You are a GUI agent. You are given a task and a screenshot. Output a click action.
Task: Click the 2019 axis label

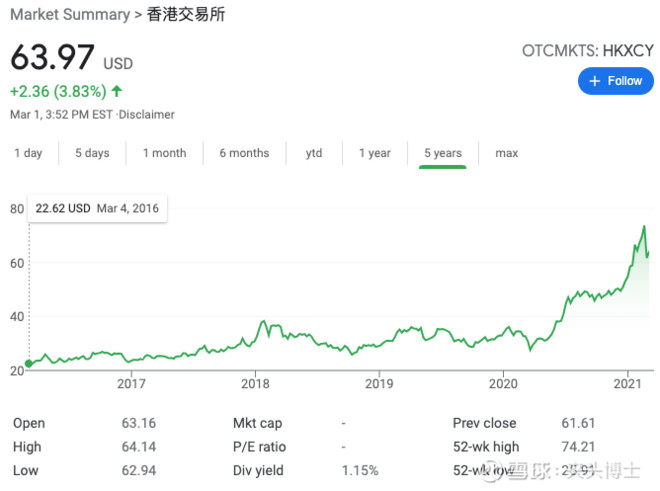[x=379, y=384]
